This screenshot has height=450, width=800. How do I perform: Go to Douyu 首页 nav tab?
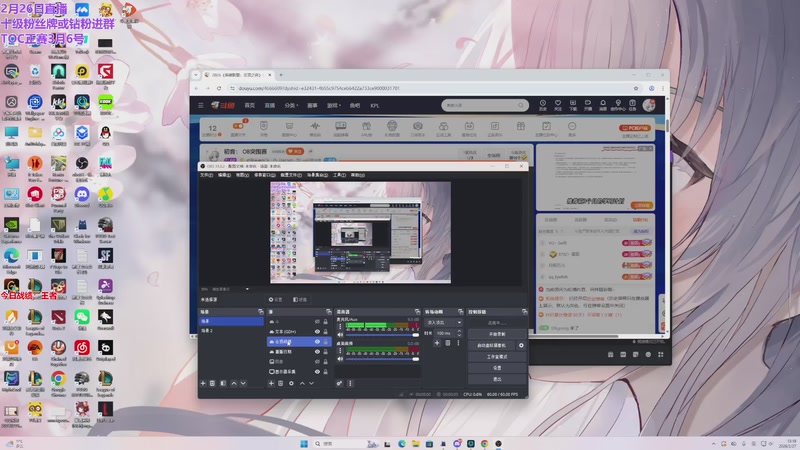point(249,106)
